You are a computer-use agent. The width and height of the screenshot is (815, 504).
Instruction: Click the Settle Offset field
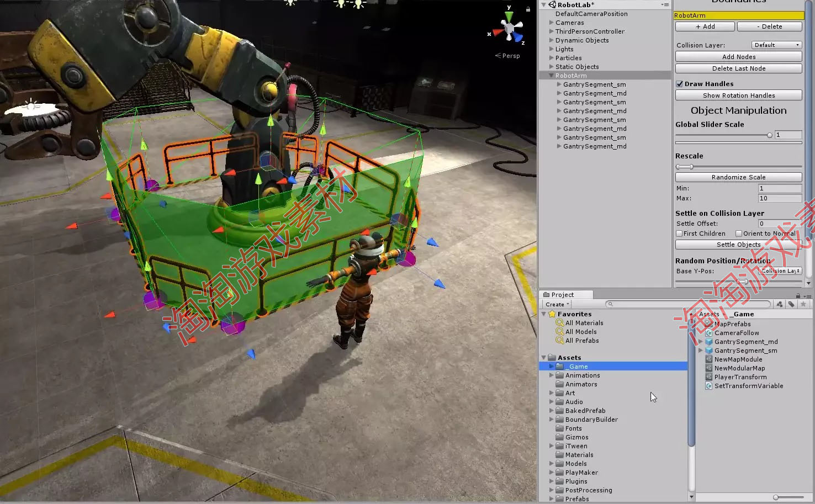pyautogui.click(x=780, y=224)
